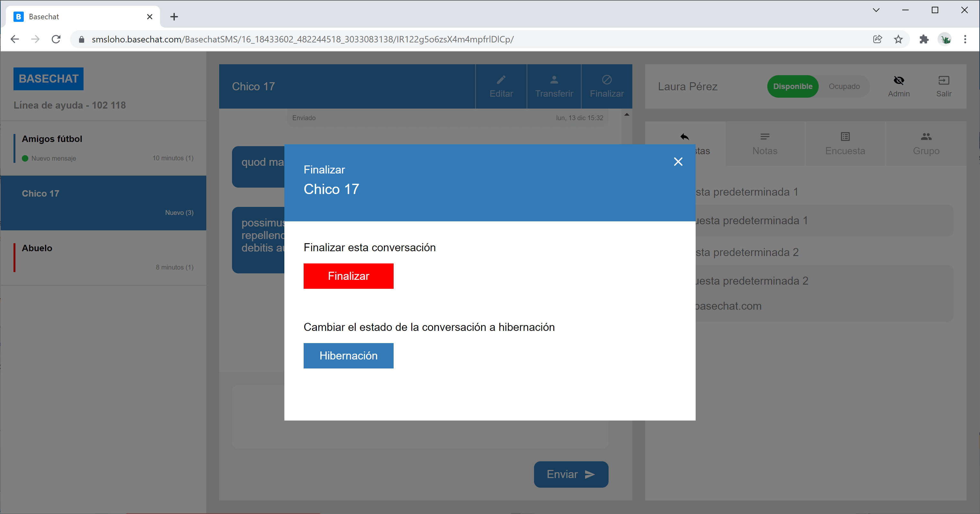Open the Amigos fútbol conversation

(x=103, y=148)
